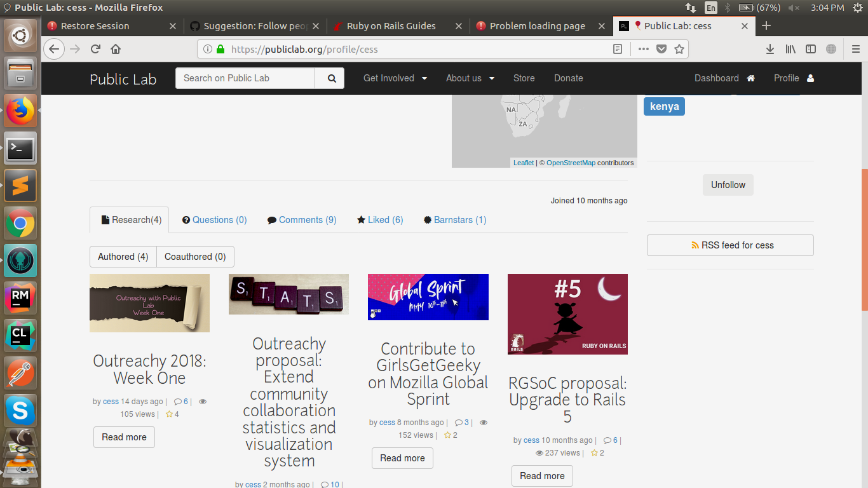This screenshot has height=488, width=868.
Task: Go to the Firefox Home icon
Action: coord(116,49)
